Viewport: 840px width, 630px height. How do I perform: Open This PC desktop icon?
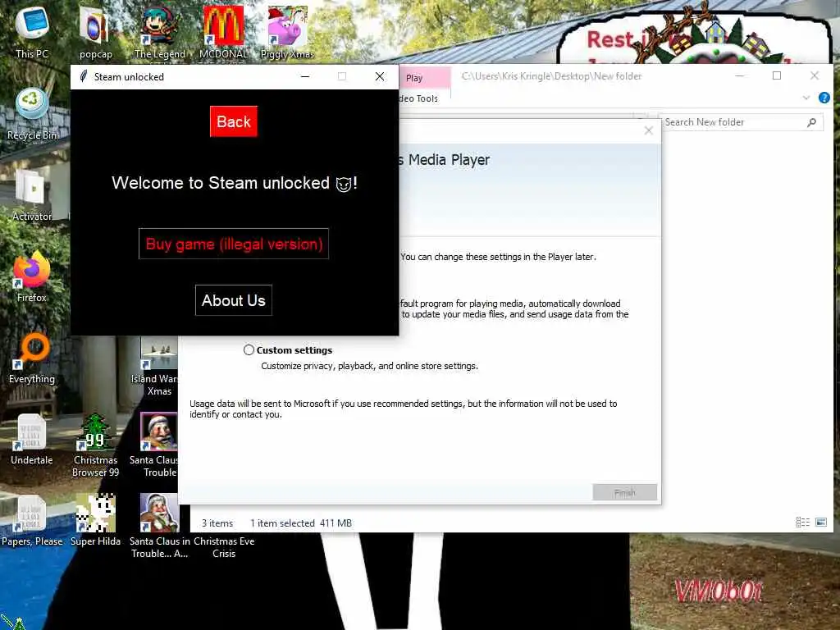(32, 30)
